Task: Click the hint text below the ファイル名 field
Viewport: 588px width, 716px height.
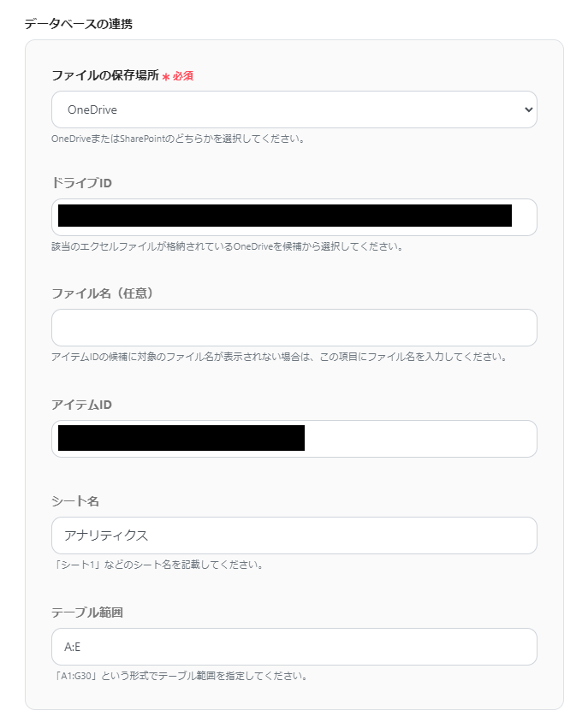Action: (x=279, y=357)
